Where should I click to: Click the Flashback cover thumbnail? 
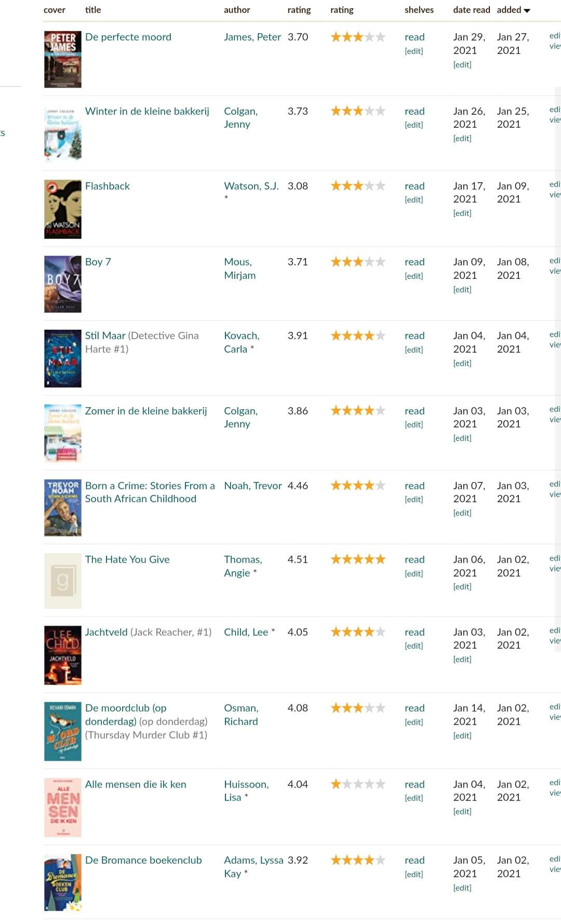(63, 209)
